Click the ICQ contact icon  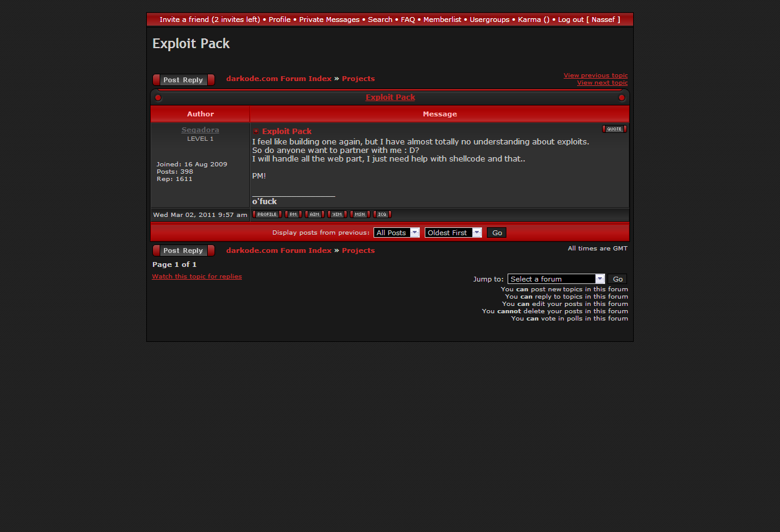(x=382, y=215)
